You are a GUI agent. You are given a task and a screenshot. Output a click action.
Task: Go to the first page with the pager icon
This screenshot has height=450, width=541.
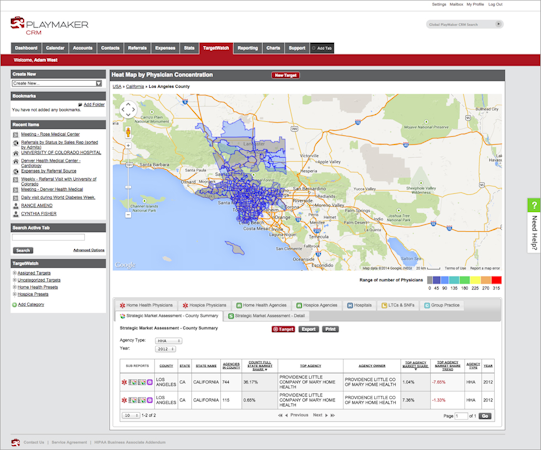[x=280, y=415]
